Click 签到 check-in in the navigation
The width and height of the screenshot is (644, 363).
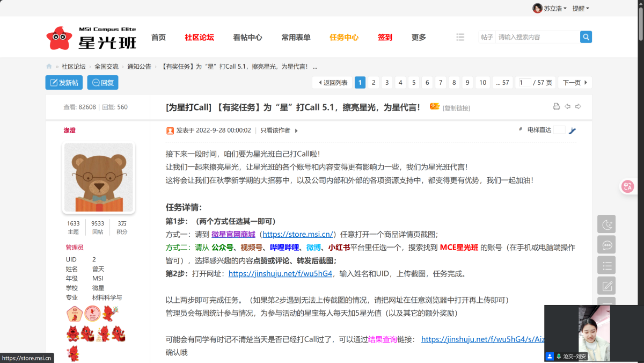[385, 37]
